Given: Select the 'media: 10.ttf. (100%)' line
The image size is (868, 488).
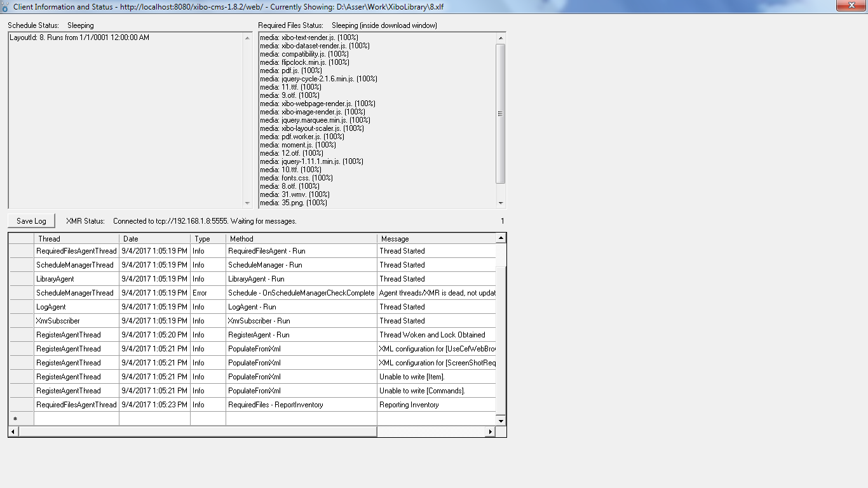Looking at the screenshot, I should tap(290, 170).
